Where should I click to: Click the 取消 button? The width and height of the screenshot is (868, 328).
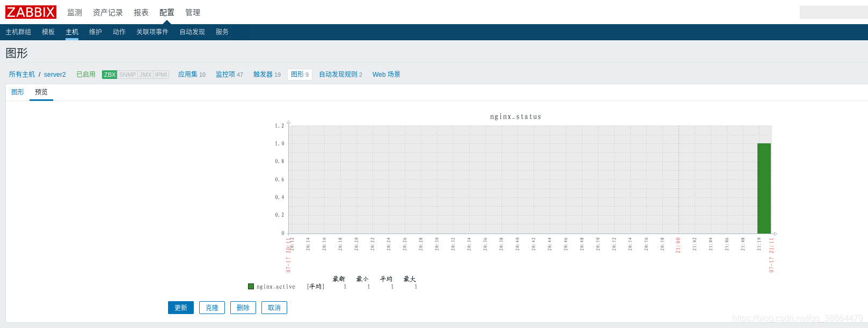point(274,308)
